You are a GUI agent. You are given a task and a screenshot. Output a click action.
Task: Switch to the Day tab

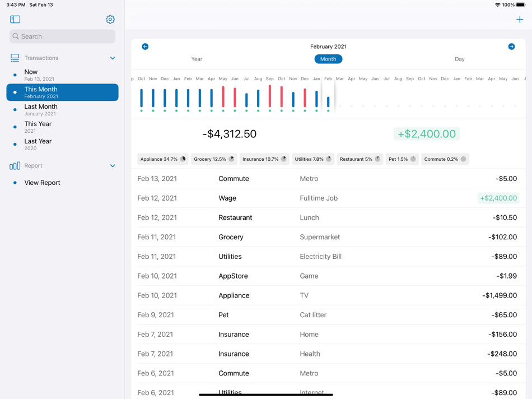click(x=459, y=59)
